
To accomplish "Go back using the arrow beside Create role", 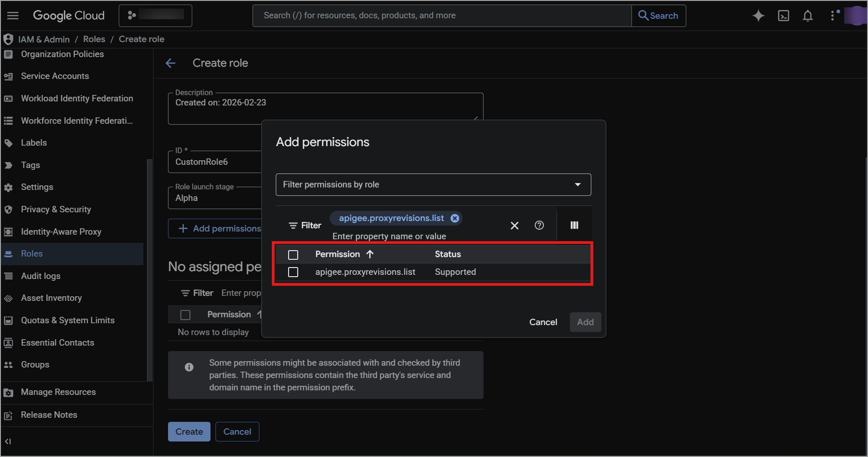I will [x=171, y=63].
